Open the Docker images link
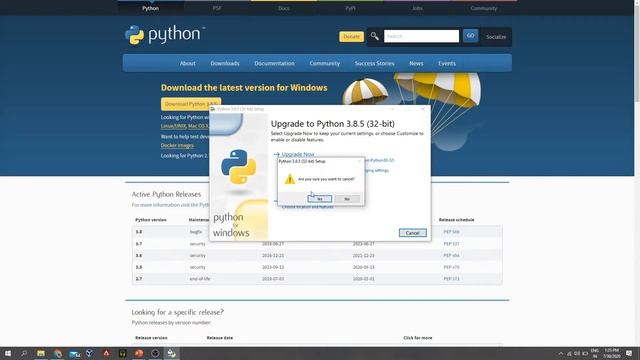The image size is (640, 360). pos(177,145)
